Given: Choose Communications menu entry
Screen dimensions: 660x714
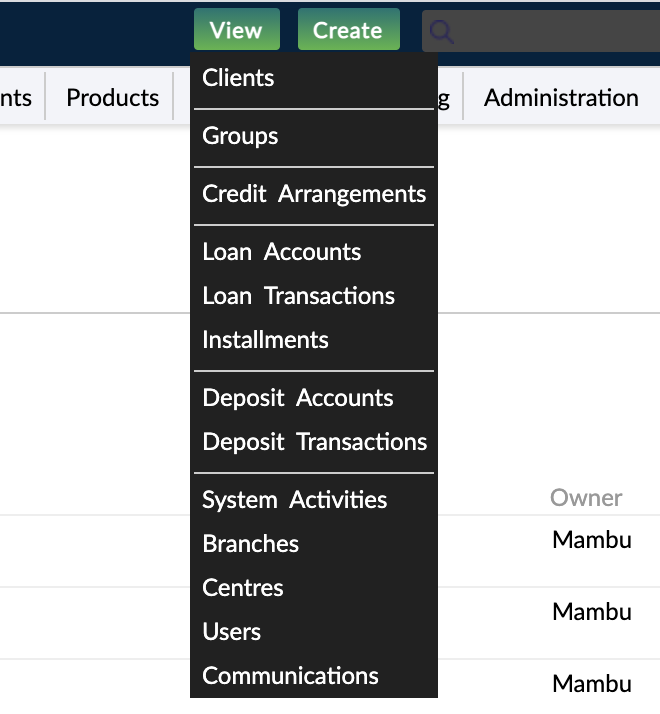Looking at the screenshot, I should pyautogui.click(x=313, y=675).
